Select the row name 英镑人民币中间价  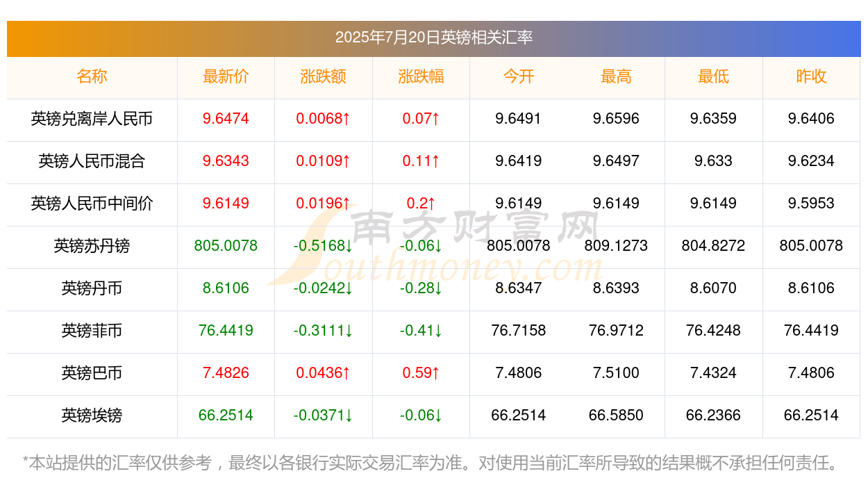point(92,204)
